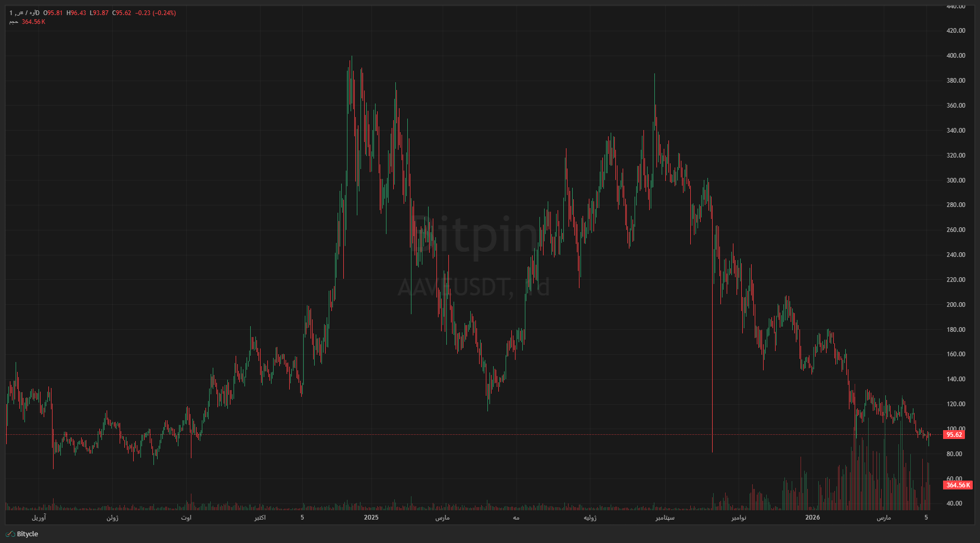The height and width of the screenshot is (543, 980).
Task: Select the 2025 label on time axis
Action: (371, 518)
